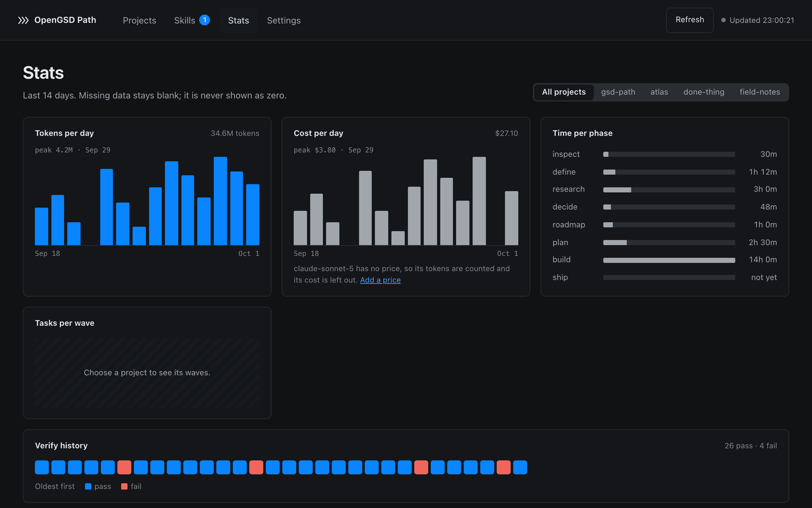Click the "inspect" phase label
The height and width of the screenshot is (508, 812).
pyautogui.click(x=566, y=154)
